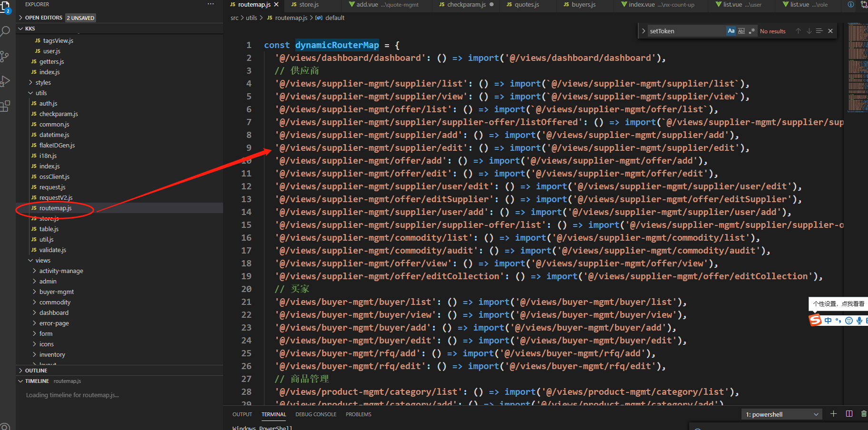
Task: Create a new terminal with plus icon
Action: tap(833, 414)
